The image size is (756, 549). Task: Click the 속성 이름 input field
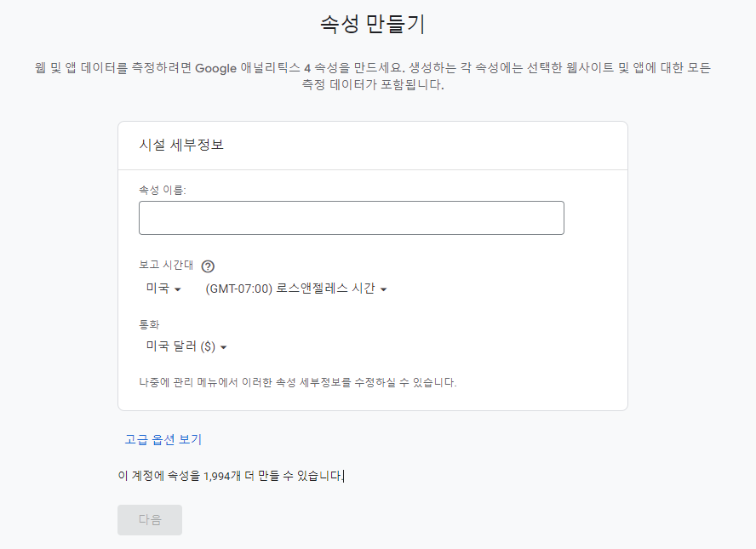(x=351, y=218)
